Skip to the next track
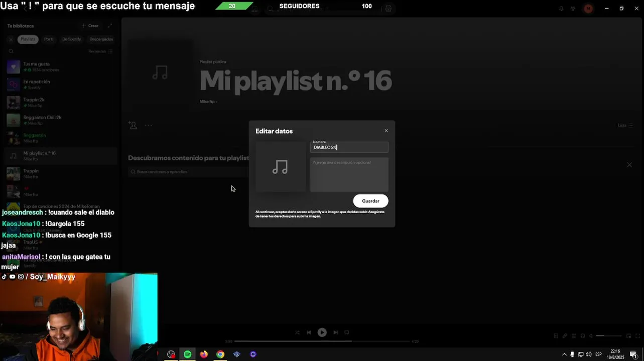Viewport: 644px width, 361px height. (x=335, y=332)
